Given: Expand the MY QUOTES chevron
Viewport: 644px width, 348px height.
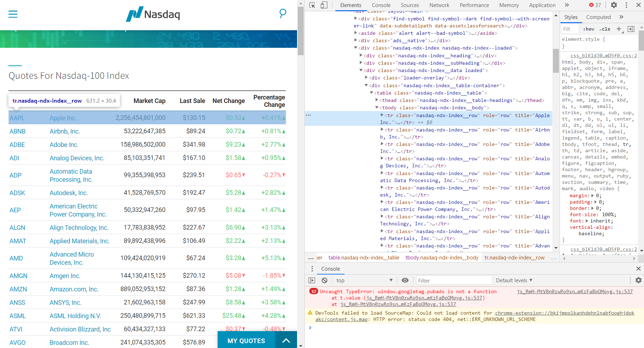Looking at the screenshot, I should (x=286, y=341).
